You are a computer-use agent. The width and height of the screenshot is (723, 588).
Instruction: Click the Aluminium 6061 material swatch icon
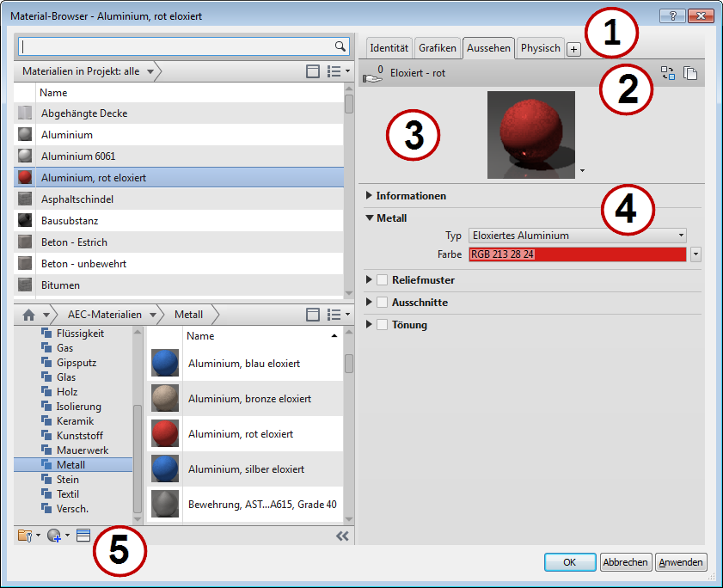click(25, 156)
